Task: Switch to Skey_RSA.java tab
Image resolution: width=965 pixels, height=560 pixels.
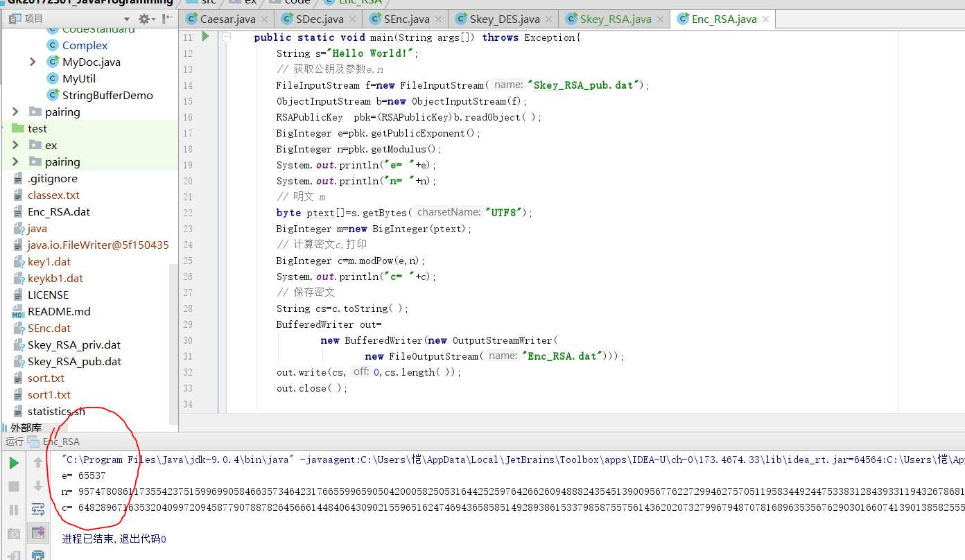Action: tap(616, 19)
